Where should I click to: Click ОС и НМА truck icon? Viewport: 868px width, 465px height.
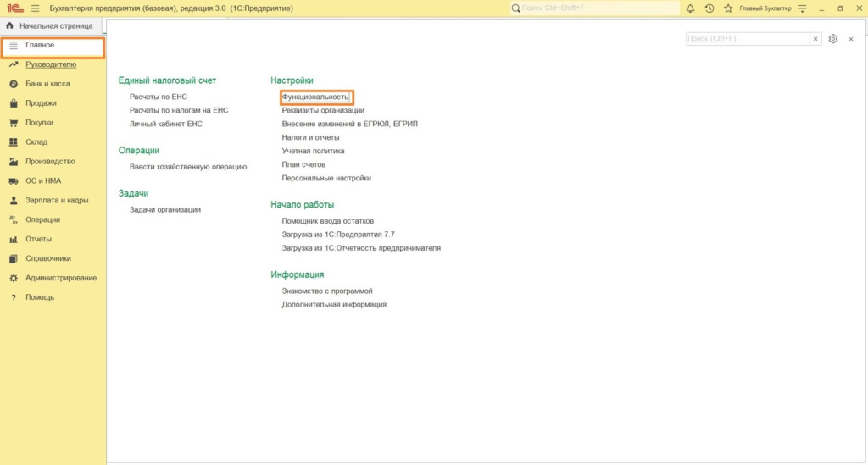point(14,180)
